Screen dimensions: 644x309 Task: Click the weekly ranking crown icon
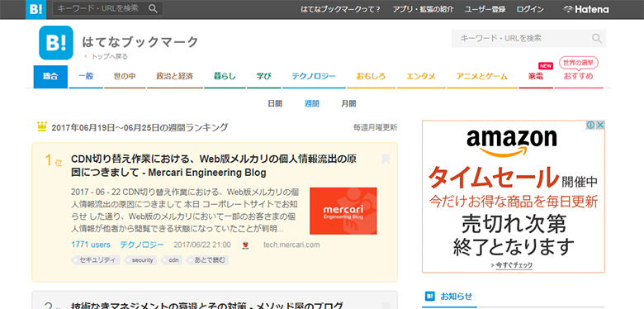pos(42,126)
